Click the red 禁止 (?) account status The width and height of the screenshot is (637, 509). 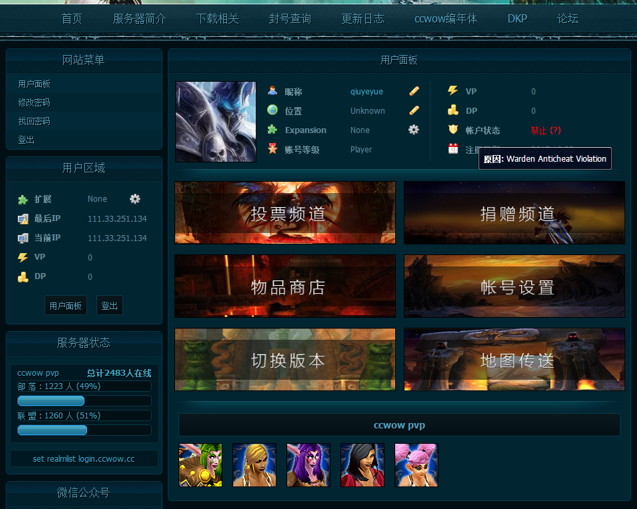[546, 130]
